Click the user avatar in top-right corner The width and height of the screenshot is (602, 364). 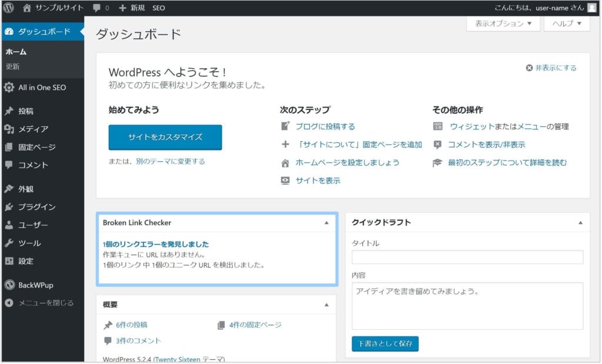pyautogui.click(x=592, y=8)
